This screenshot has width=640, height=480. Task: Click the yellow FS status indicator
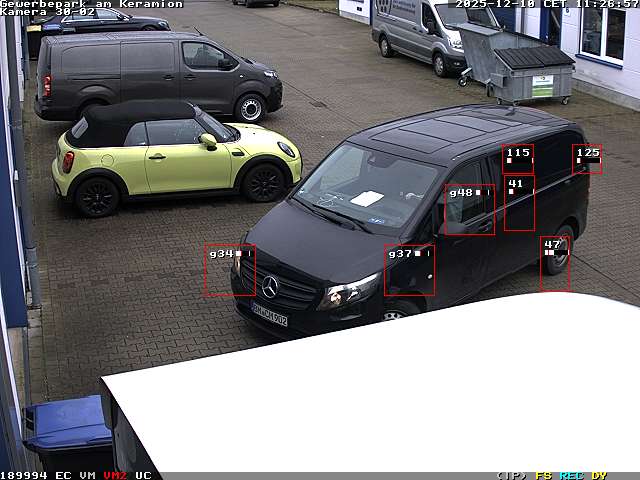click(x=543, y=475)
